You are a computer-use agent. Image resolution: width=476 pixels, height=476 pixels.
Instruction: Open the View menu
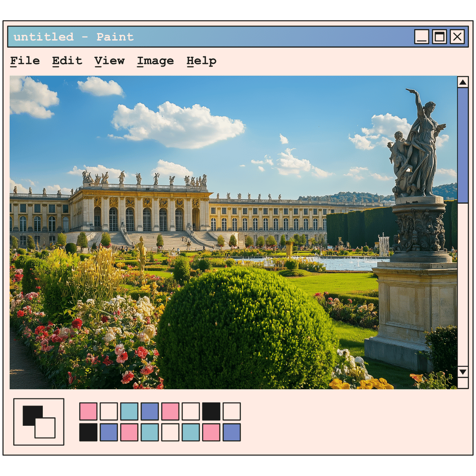(x=109, y=61)
